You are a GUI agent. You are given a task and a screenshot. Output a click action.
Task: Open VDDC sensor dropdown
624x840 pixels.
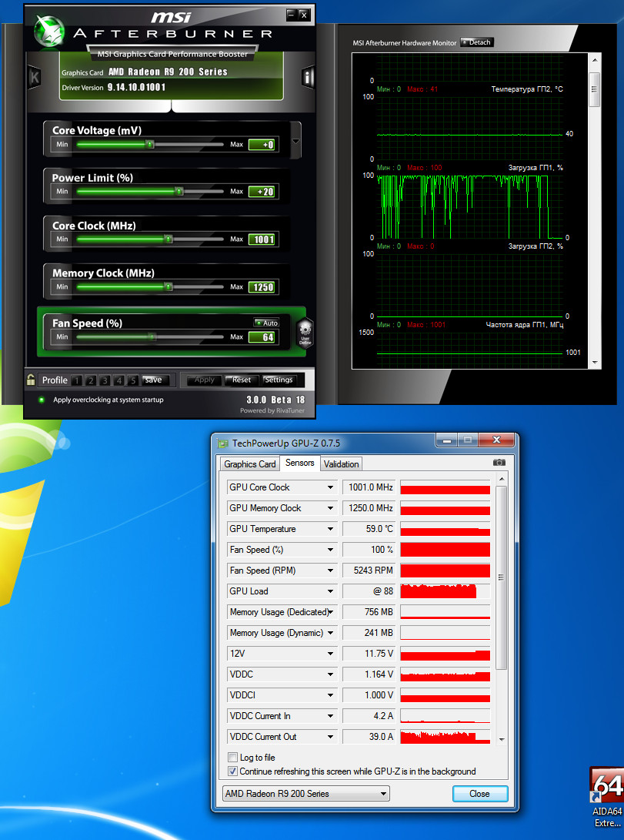pos(330,674)
